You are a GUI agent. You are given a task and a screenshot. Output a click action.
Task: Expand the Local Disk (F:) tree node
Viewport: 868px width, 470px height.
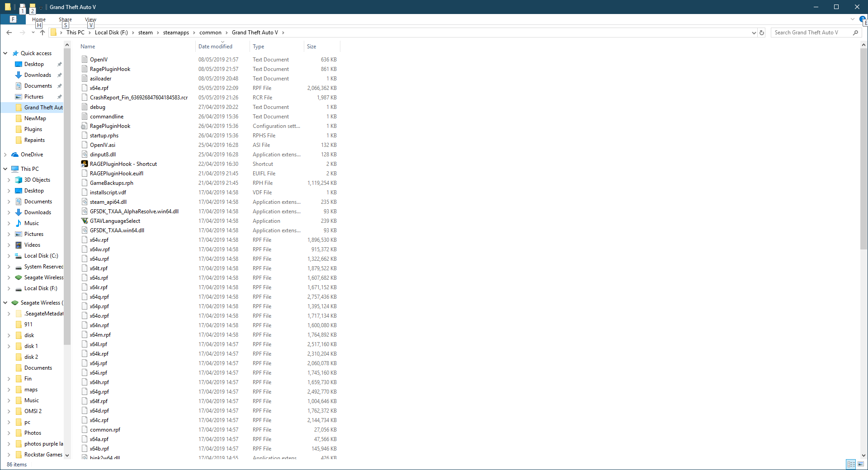(9, 288)
